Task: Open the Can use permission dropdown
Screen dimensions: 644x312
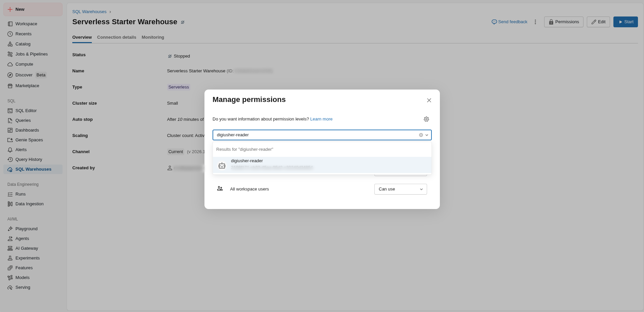Action: coord(401,189)
